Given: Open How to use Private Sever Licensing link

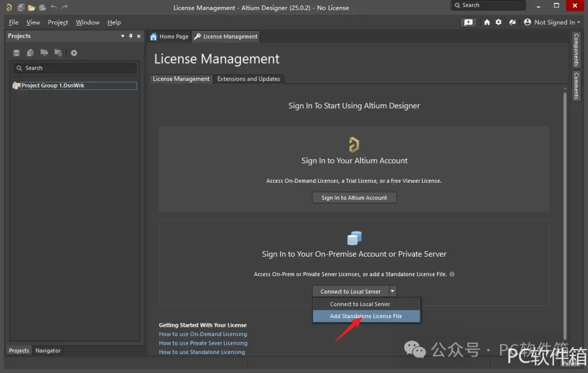Looking at the screenshot, I should (x=203, y=343).
